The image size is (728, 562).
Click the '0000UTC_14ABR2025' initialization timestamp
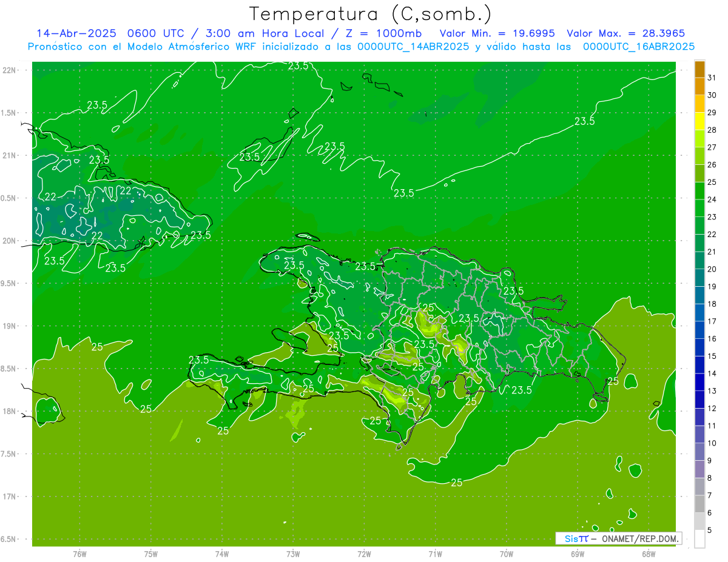coord(413,47)
